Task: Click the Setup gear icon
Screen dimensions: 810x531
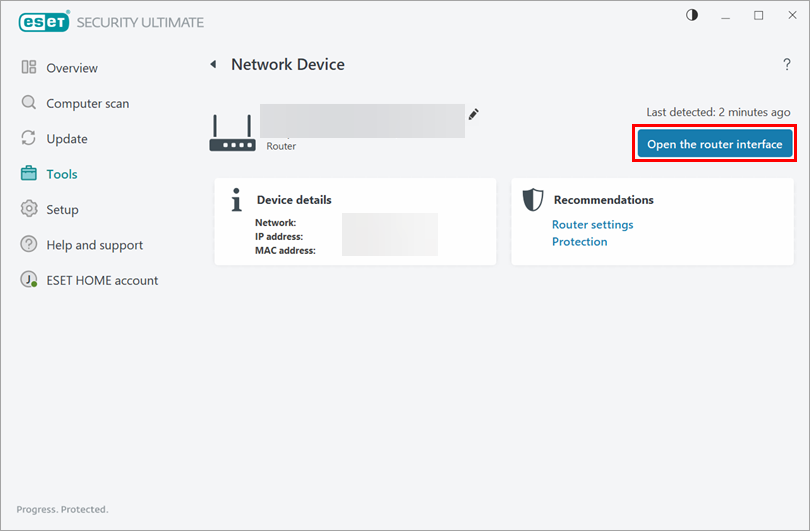Action: (x=29, y=210)
